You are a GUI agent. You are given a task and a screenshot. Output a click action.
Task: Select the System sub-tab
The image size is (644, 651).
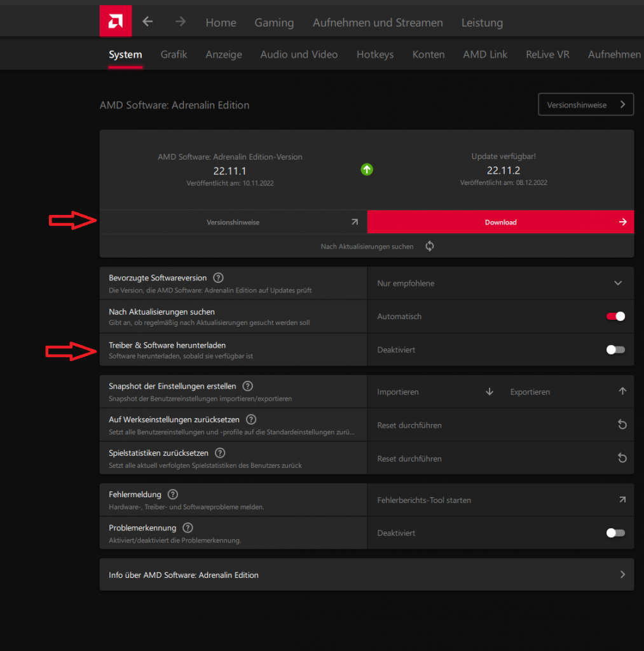[x=125, y=55]
